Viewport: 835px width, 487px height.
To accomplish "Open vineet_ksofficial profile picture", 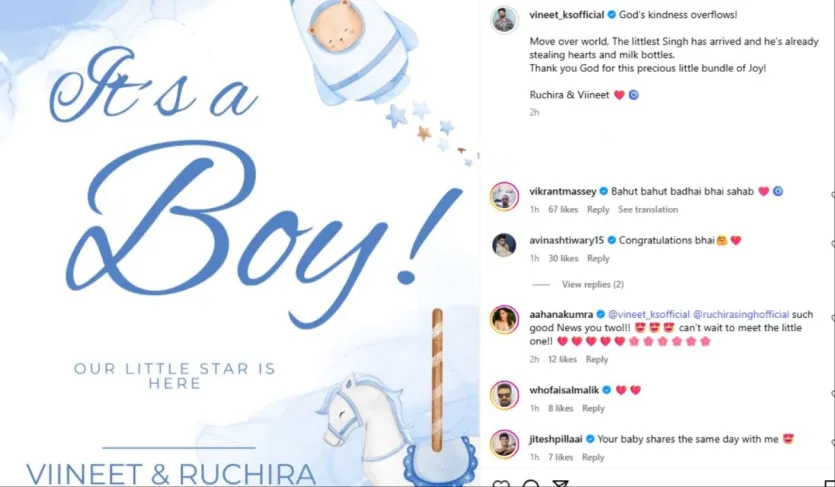I will click(x=504, y=20).
